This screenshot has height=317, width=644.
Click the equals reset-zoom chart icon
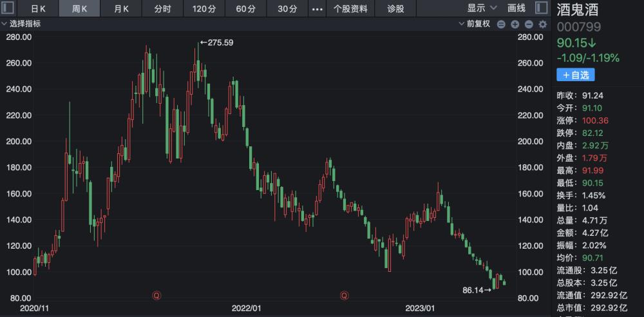tap(502, 24)
